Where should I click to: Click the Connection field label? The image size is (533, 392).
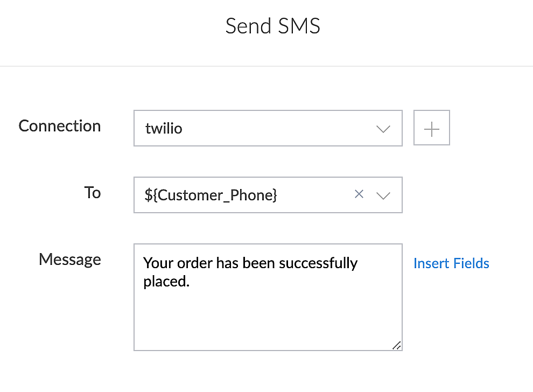point(60,126)
